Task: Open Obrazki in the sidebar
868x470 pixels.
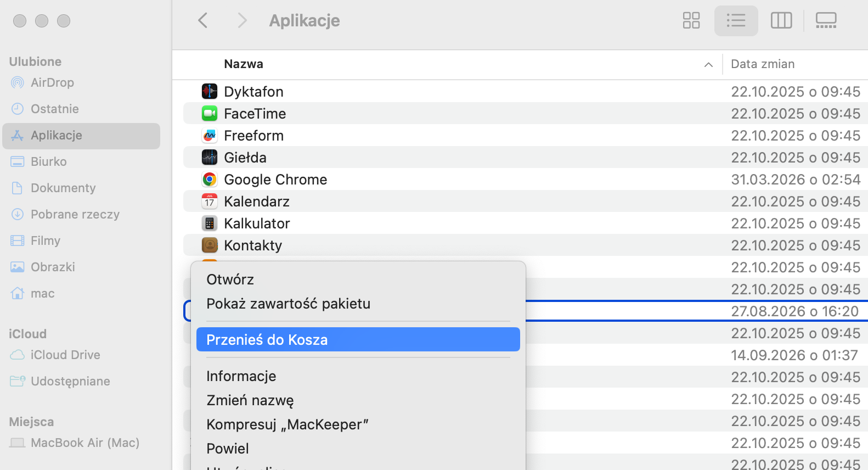Action: click(x=81, y=267)
